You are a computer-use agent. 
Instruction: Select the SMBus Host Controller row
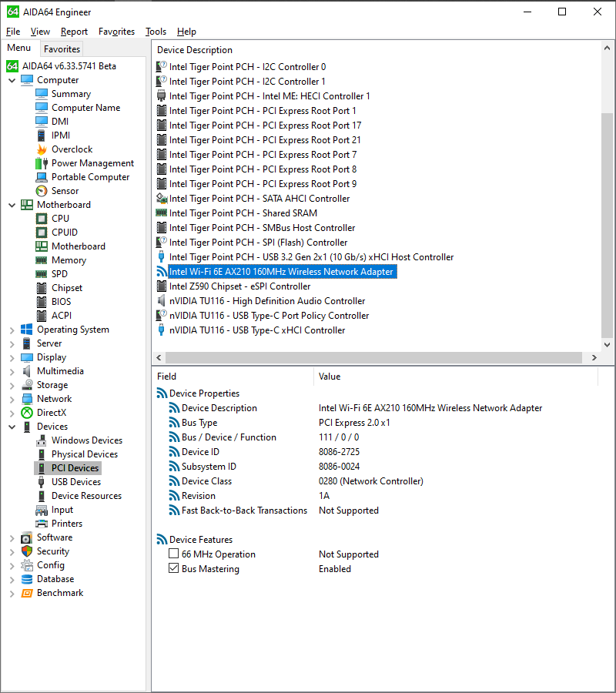[x=262, y=228]
